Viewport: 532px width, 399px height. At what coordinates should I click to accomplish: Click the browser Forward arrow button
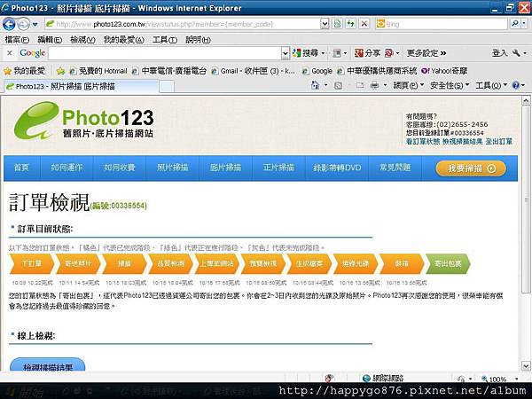(x=23, y=24)
